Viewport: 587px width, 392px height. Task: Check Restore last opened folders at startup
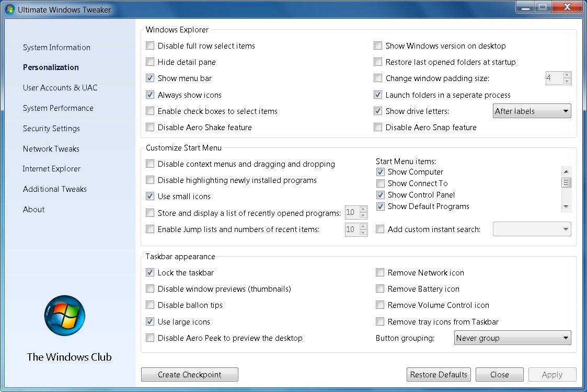pos(378,62)
